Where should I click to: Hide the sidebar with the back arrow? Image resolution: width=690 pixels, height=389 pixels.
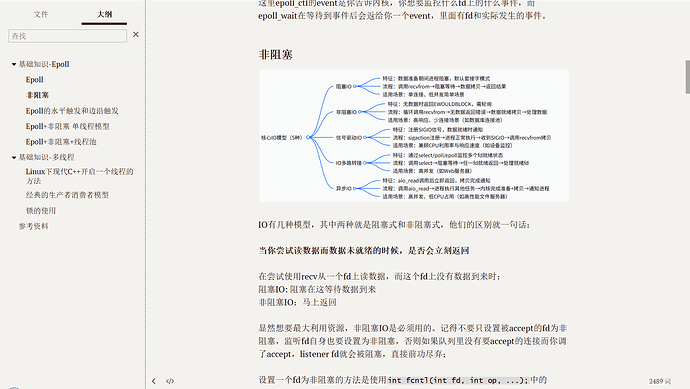tap(154, 381)
